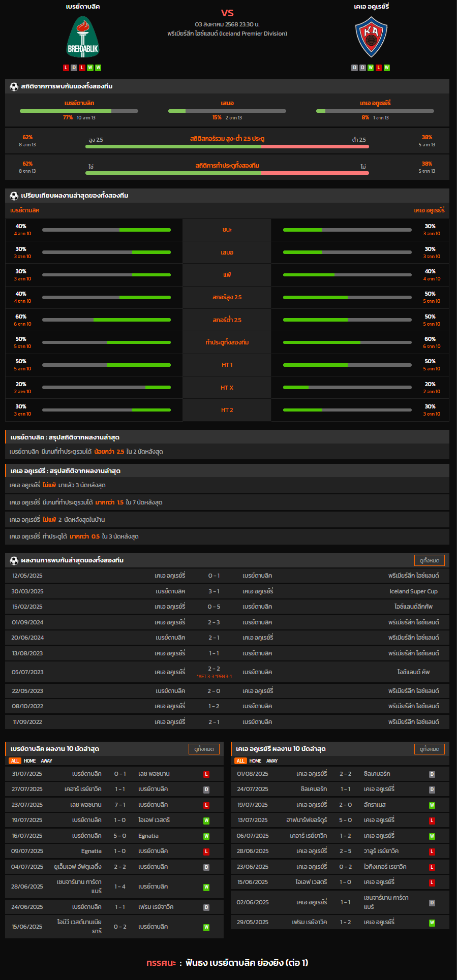Click the 05/07/2023 match with AET penalty note
457x980 pixels.
point(227,672)
